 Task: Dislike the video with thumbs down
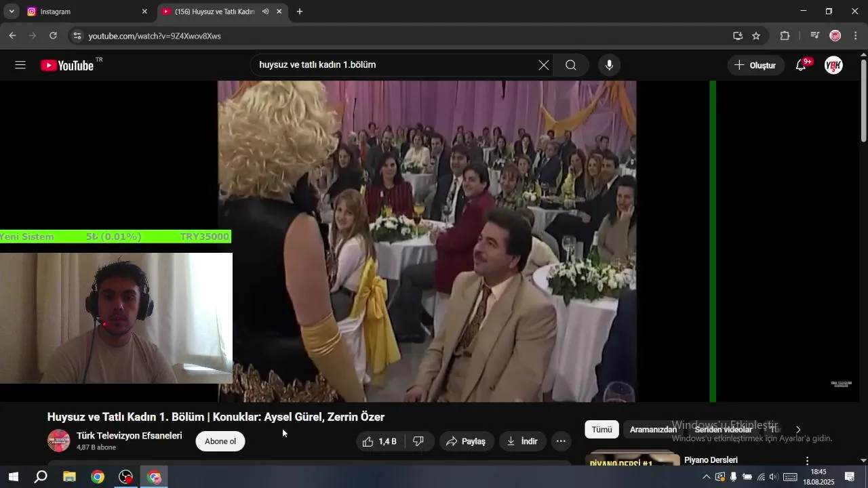pyautogui.click(x=418, y=441)
